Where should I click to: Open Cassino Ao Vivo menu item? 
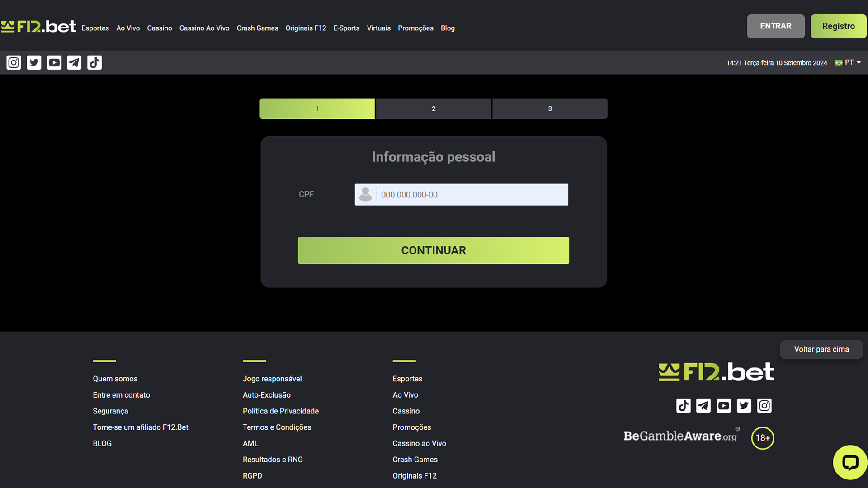[x=204, y=28]
